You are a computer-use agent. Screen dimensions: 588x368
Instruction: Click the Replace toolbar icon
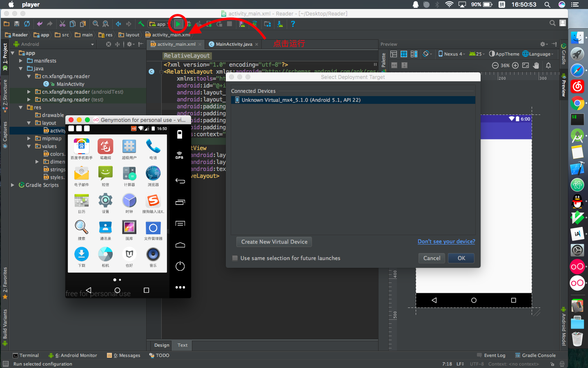tap(106, 24)
